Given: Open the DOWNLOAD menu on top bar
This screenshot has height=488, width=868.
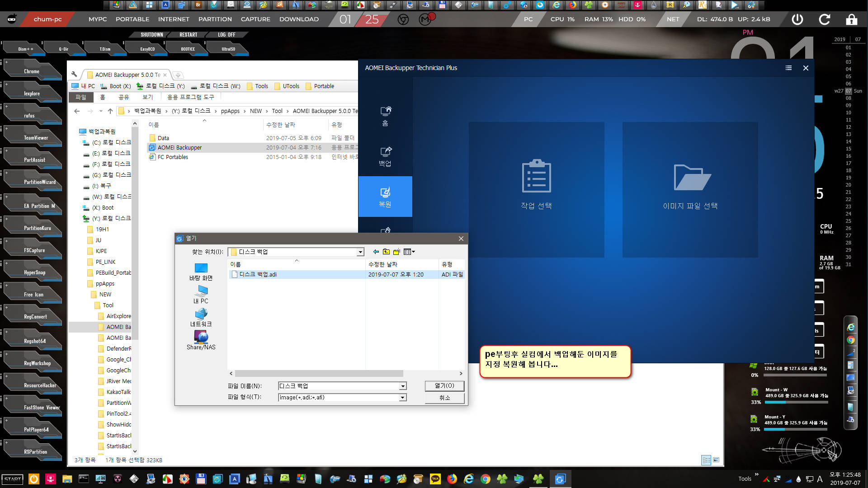Looking at the screenshot, I should coord(299,19).
